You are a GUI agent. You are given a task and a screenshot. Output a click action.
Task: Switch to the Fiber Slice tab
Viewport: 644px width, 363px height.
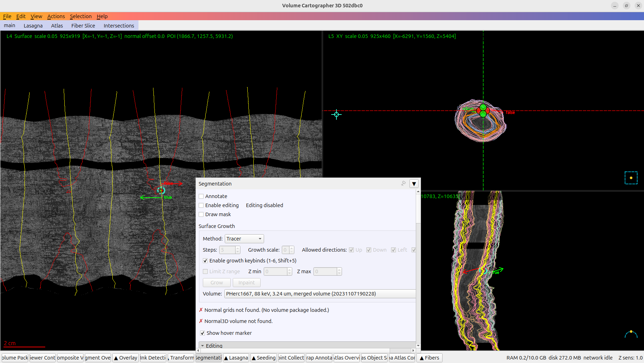pyautogui.click(x=83, y=26)
